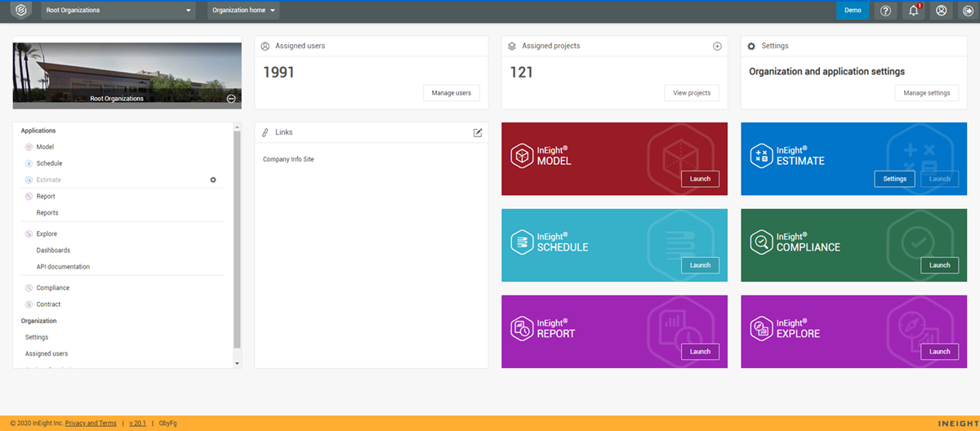Open the Organization home dropdown

click(243, 11)
